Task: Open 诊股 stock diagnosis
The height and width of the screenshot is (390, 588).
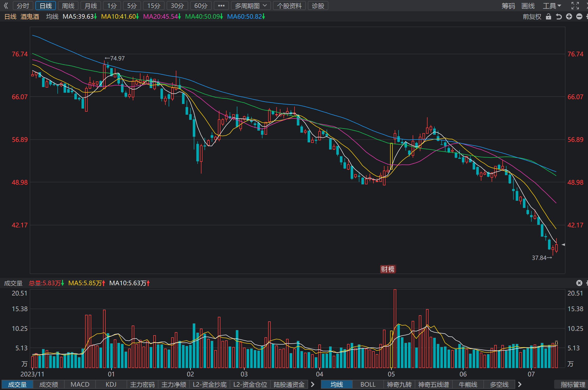Action: [x=318, y=6]
